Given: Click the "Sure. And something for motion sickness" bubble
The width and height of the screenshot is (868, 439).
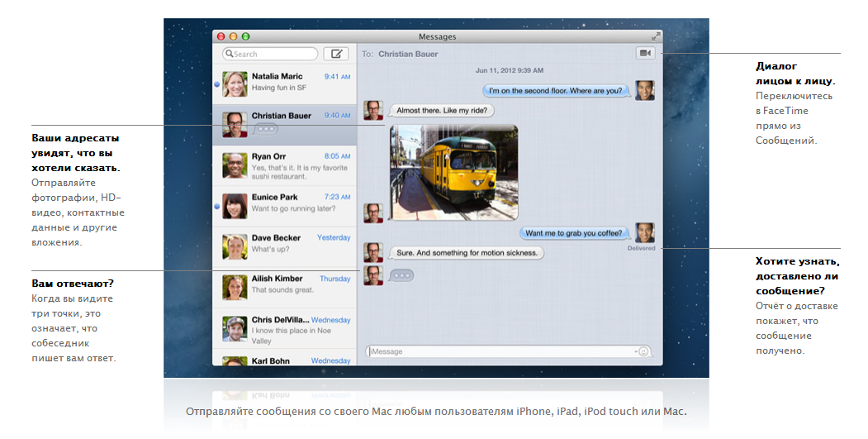Looking at the screenshot, I should (467, 253).
